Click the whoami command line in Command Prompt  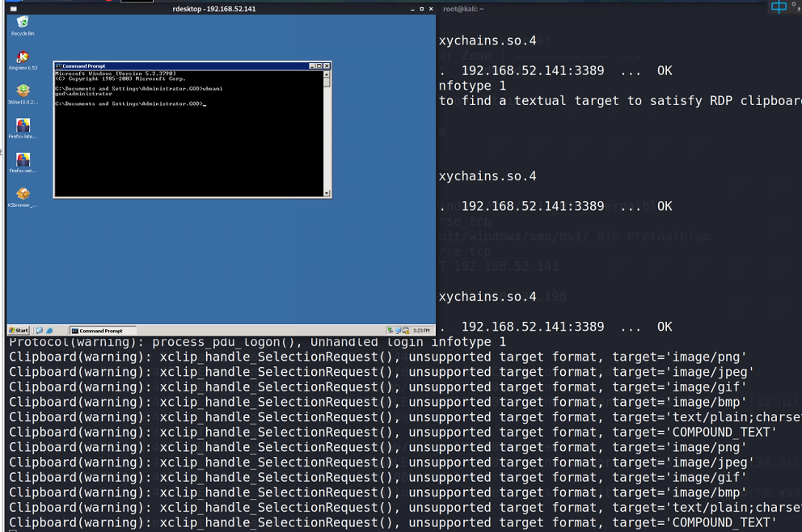[138, 88]
